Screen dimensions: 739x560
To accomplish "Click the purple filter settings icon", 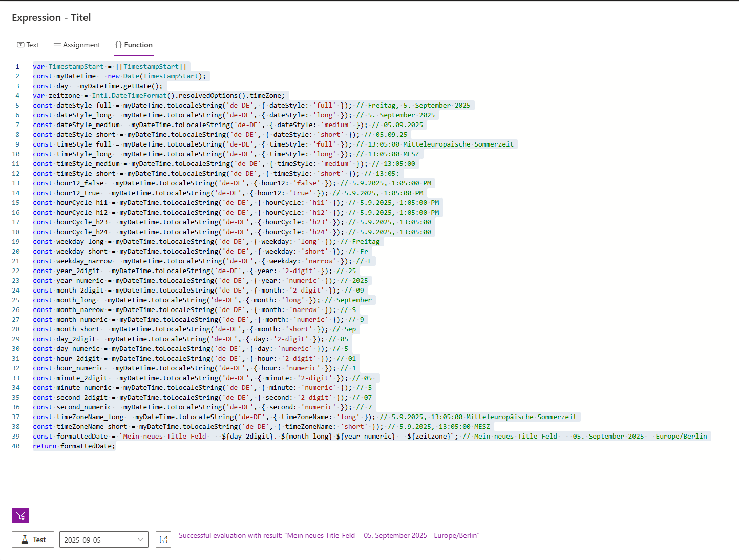I will [x=20, y=515].
